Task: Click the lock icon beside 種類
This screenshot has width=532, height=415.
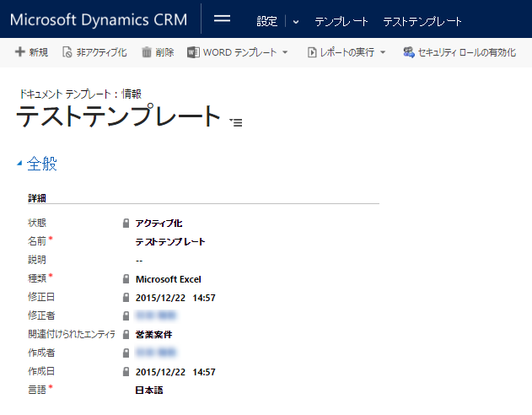Action: [x=126, y=279]
